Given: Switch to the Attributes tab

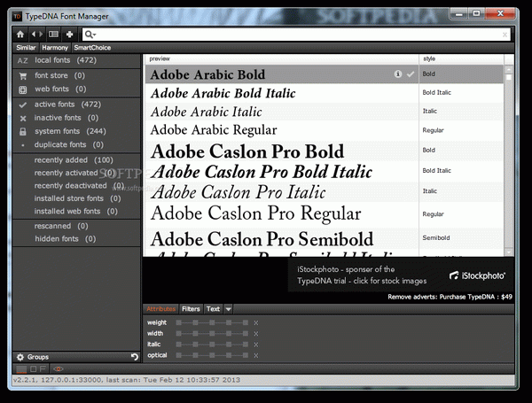Looking at the screenshot, I should (x=160, y=309).
